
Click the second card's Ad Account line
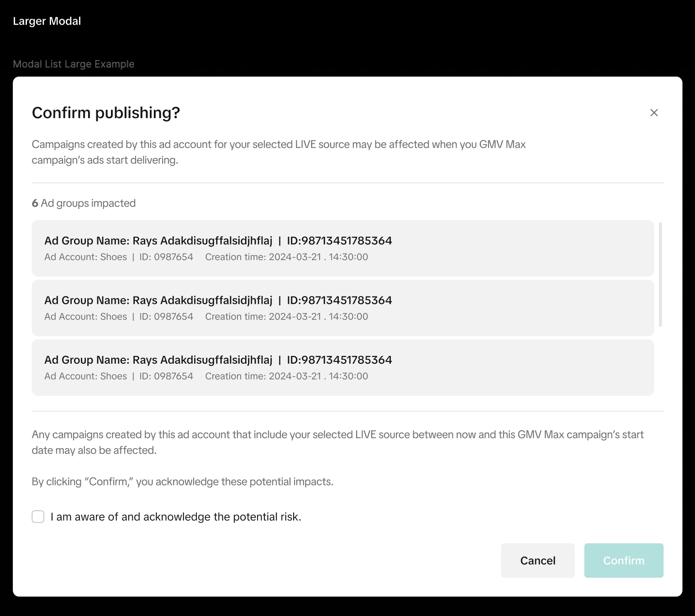(85, 317)
